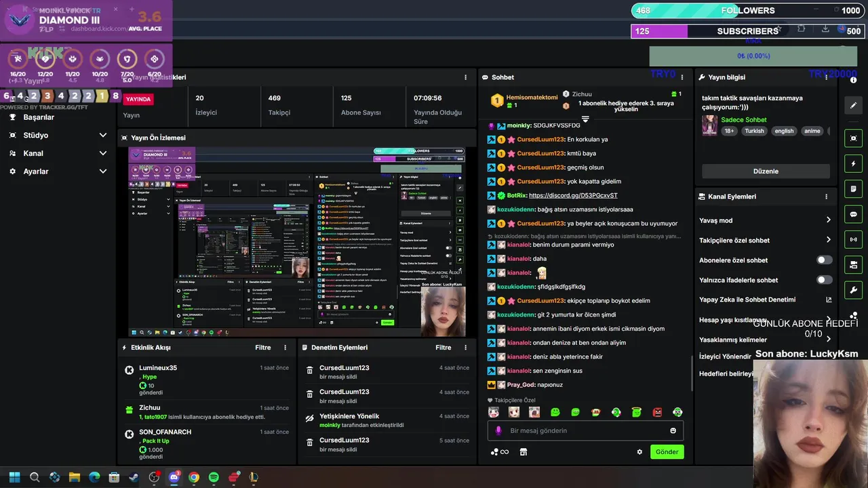Click Lumineux35 in Etkinlik Akışı
This screenshot has width=868, height=488.
(158, 368)
